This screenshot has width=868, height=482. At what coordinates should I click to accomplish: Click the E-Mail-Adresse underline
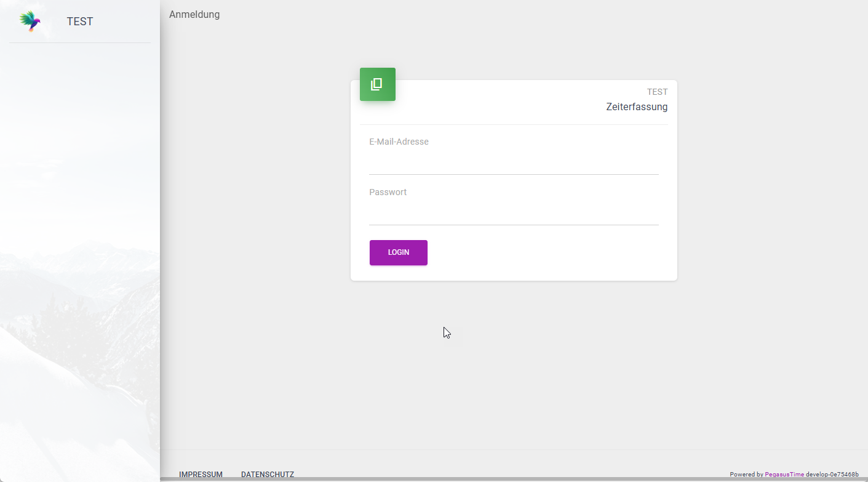tap(514, 175)
